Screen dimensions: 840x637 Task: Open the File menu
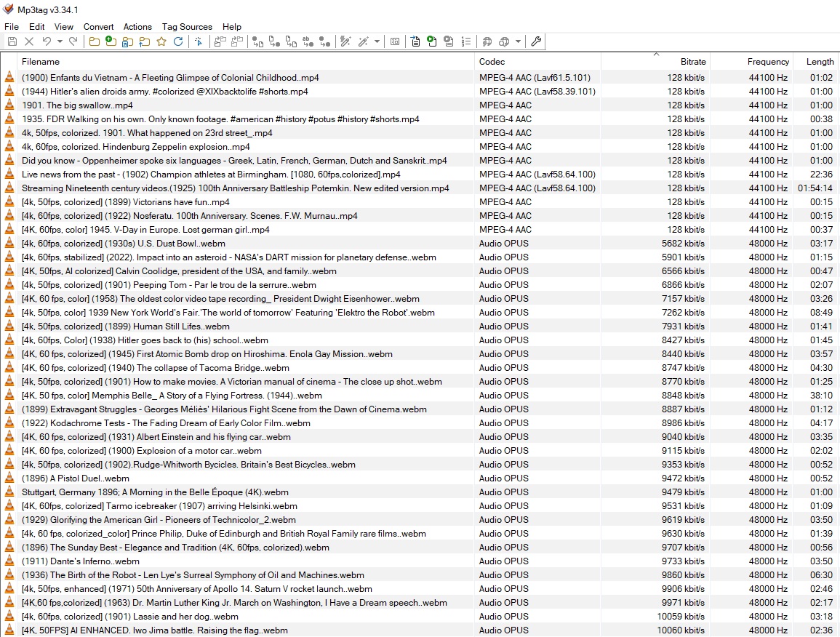tap(11, 27)
